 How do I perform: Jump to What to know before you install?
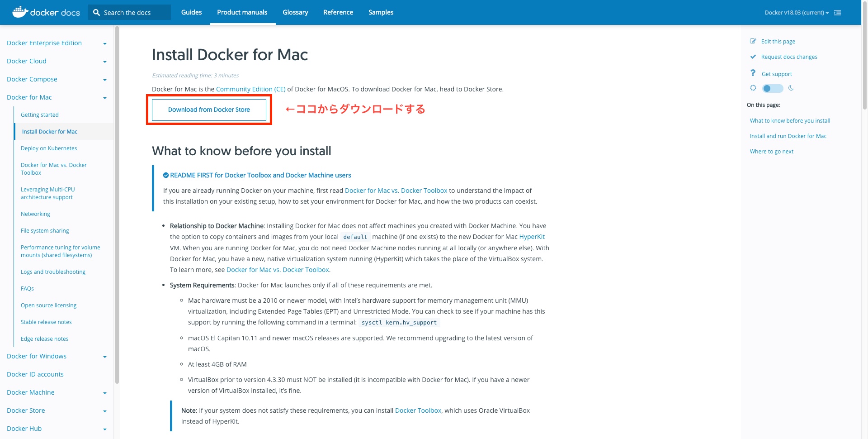click(x=790, y=120)
